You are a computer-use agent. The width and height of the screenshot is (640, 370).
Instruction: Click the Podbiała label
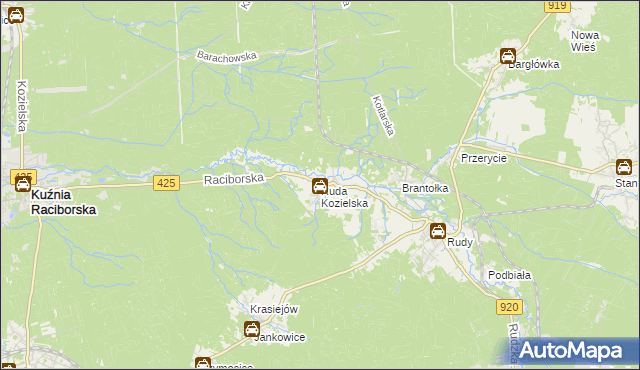509,275
